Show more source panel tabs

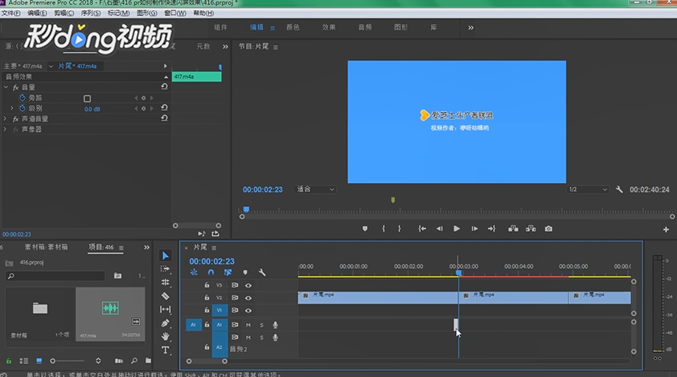[225, 47]
